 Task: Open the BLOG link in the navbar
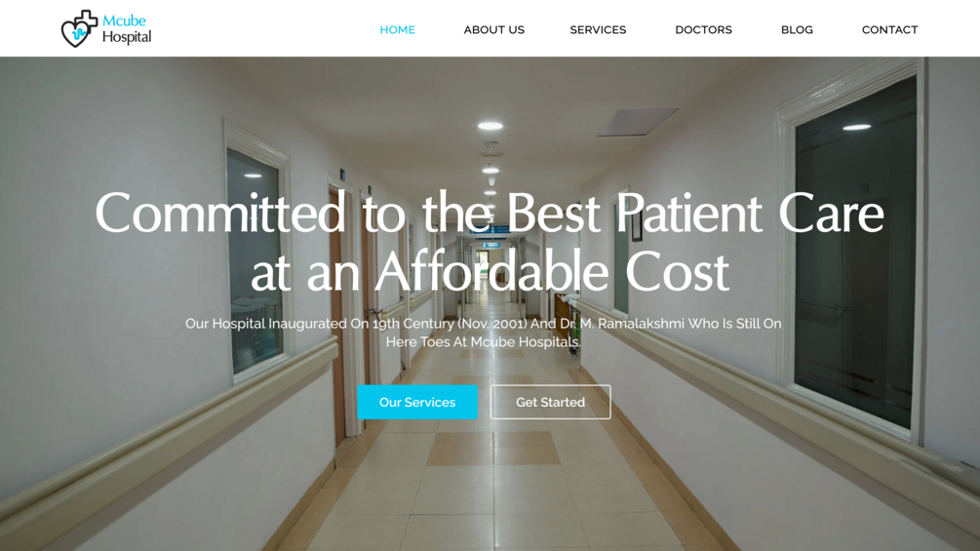[x=797, y=29]
